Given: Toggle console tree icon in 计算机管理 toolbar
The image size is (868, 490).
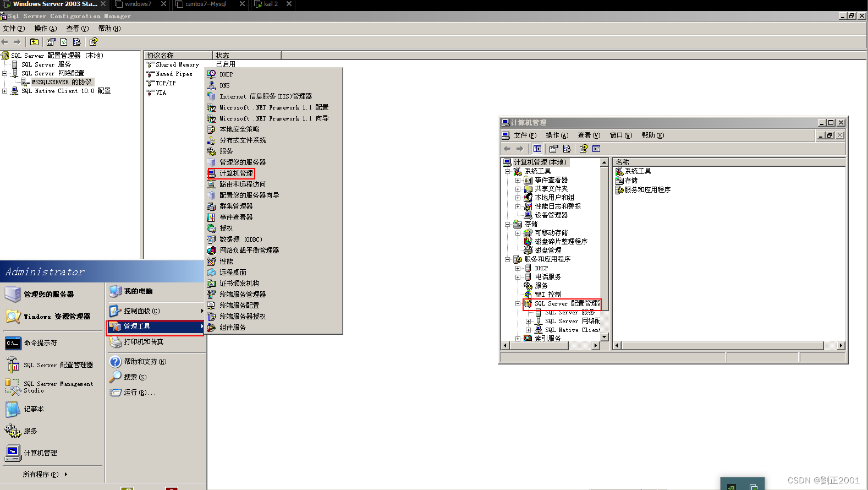Looking at the screenshot, I should (537, 149).
